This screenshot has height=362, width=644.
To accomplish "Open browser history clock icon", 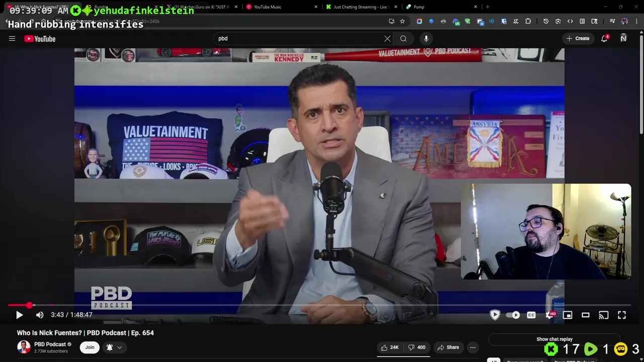I will pos(546,21).
